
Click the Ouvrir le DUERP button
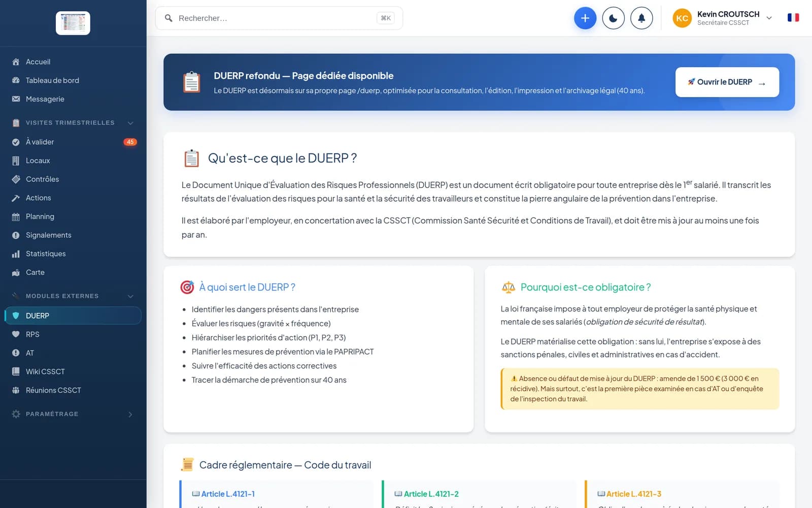click(727, 82)
